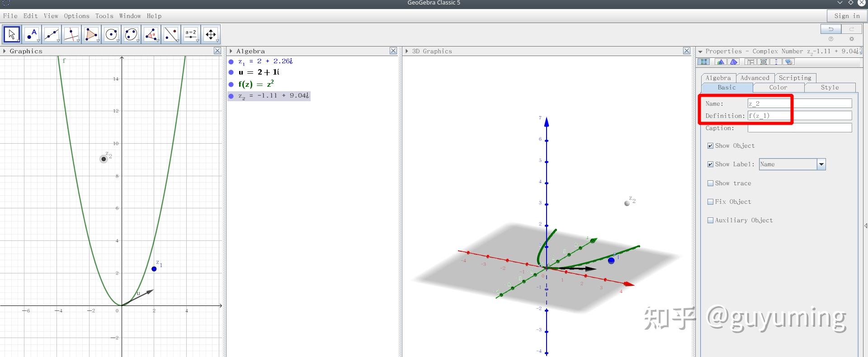
Task: Click the Name input field
Action: pos(800,103)
